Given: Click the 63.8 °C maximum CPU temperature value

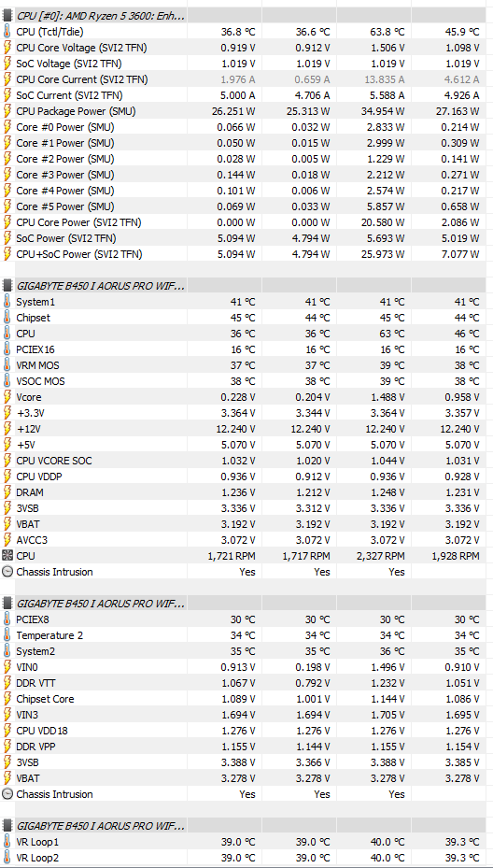Looking at the screenshot, I should [x=387, y=32].
